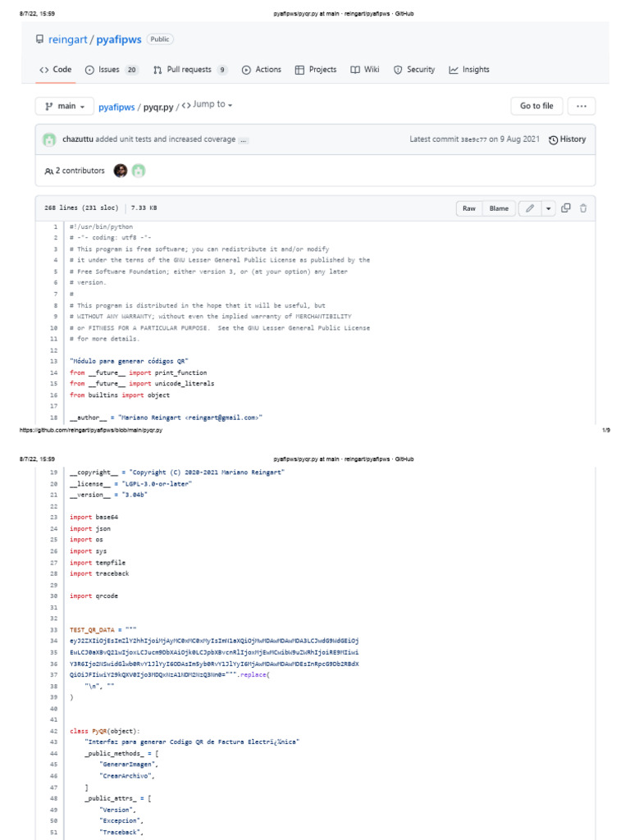630x840 pixels.
Task: Click the pencil edit file icon
Action: tap(530, 208)
